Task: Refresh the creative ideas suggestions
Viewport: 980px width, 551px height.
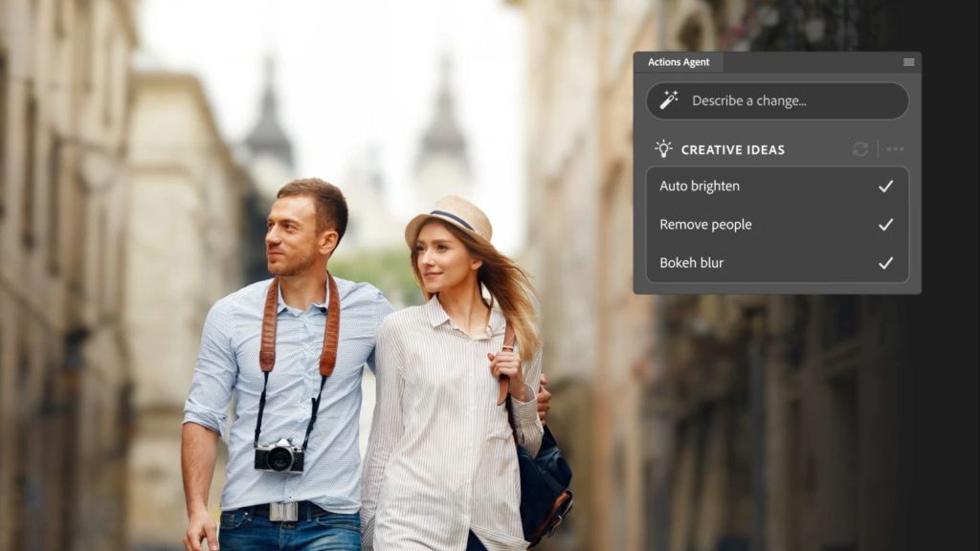Action: tap(860, 149)
